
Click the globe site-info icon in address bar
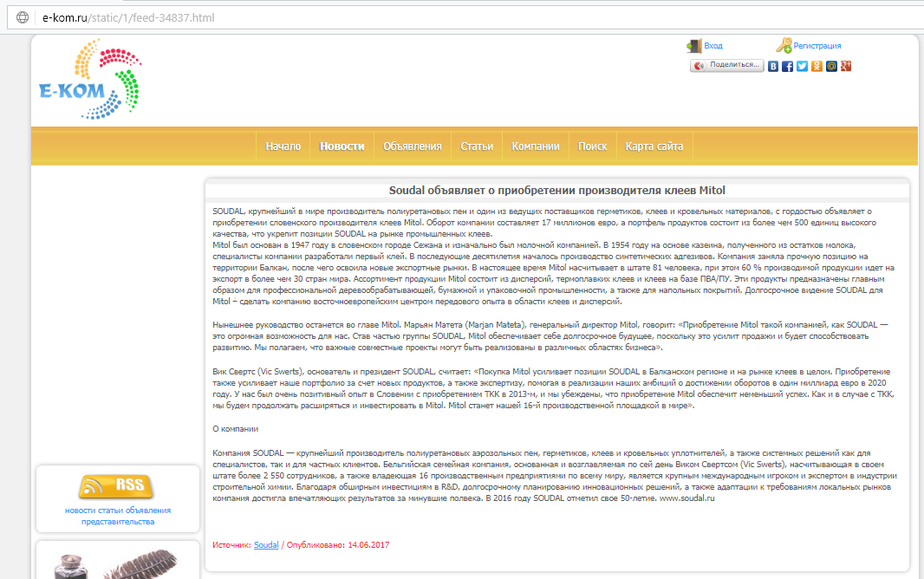(x=23, y=17)
